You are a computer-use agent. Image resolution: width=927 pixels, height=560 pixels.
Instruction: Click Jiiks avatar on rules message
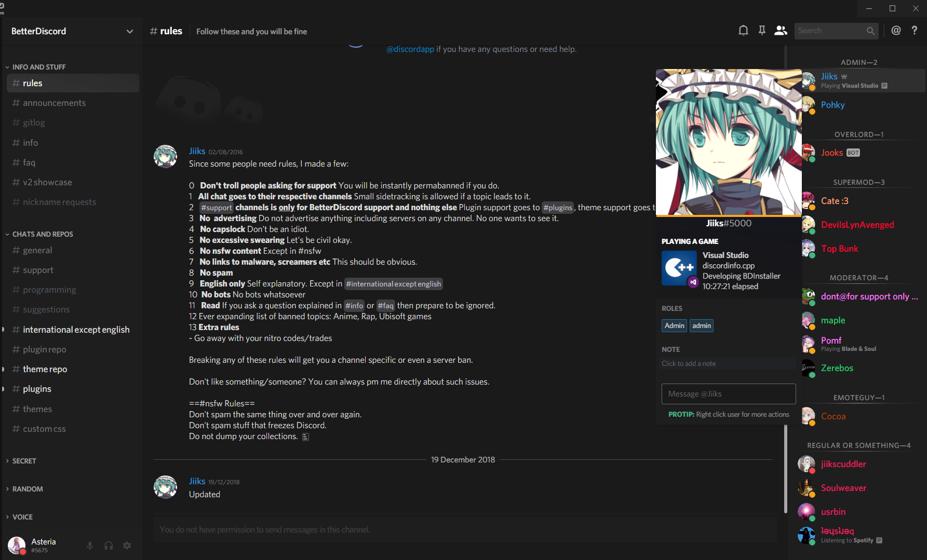[166, 156]
